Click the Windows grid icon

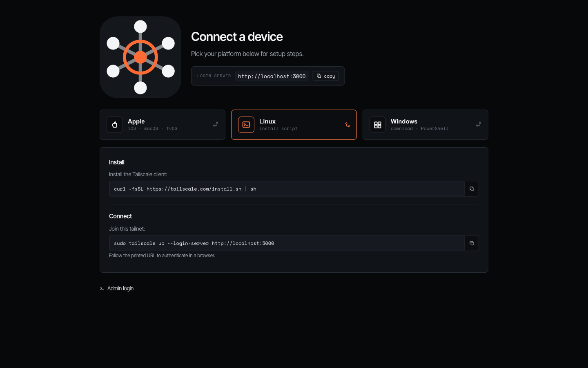(378, 125)
